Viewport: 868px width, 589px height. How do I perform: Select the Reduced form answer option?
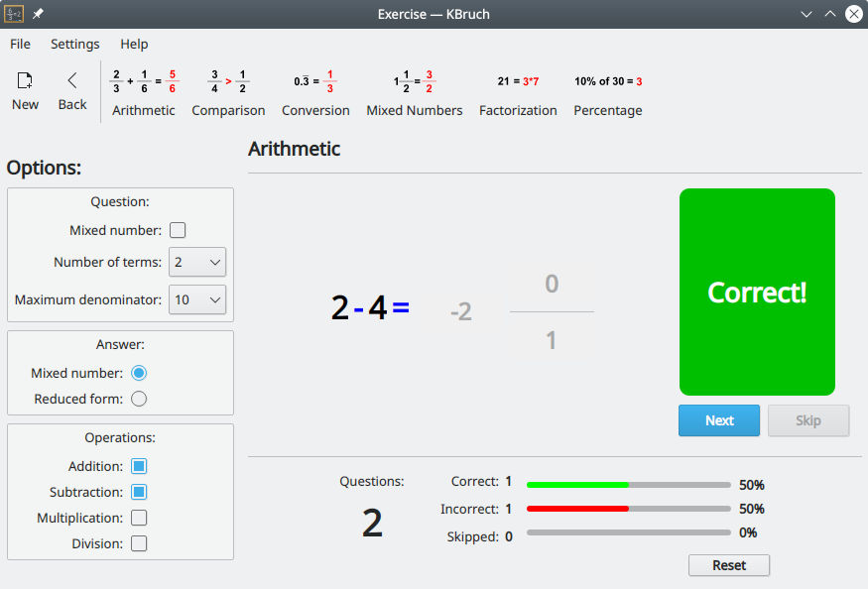pyautogui.click(x=139, y=399)
